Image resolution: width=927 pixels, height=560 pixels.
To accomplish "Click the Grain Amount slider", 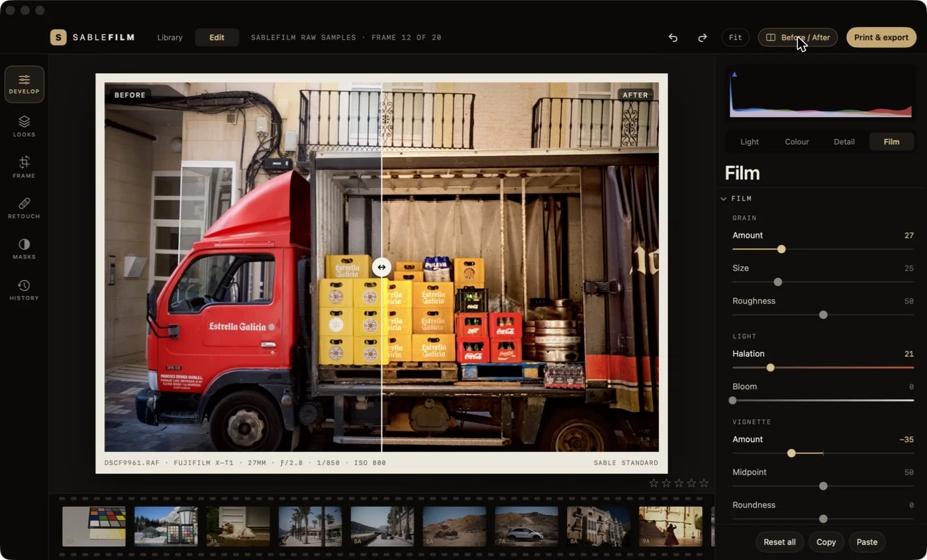I will point(823,249).
